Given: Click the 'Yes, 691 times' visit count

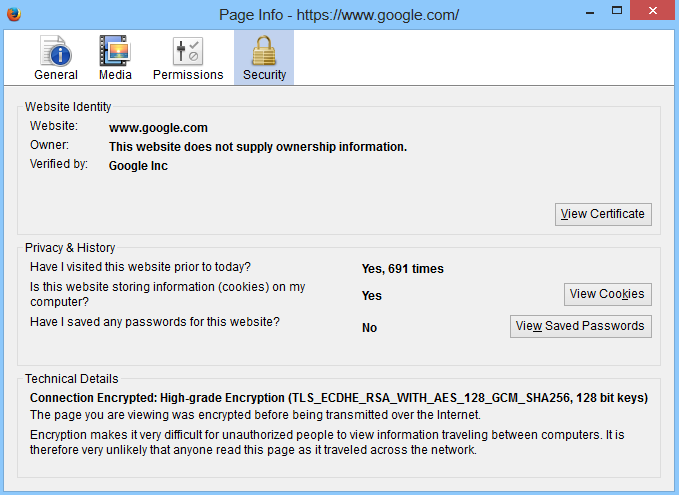Looking at the screenshot, I should coord(402,269).
